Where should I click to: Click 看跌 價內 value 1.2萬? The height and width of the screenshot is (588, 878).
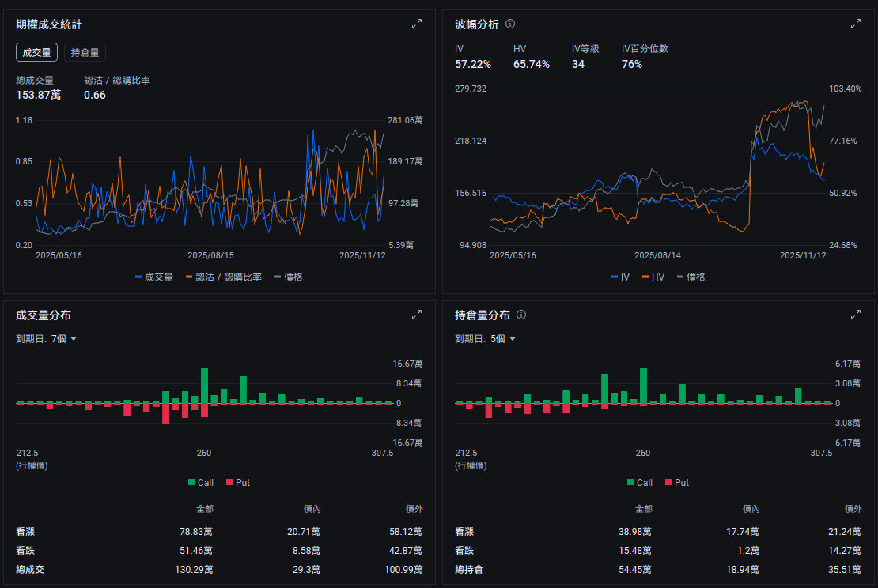point(748,551)
